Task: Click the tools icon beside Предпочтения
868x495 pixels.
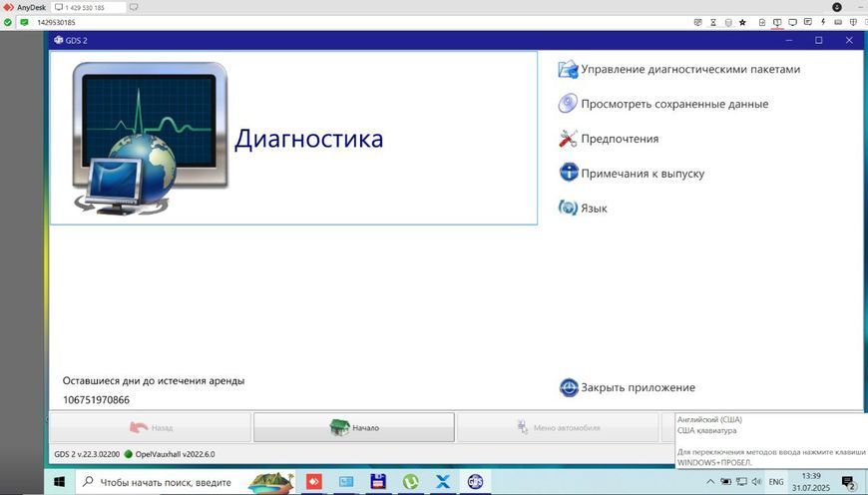Action: point(568,139)
